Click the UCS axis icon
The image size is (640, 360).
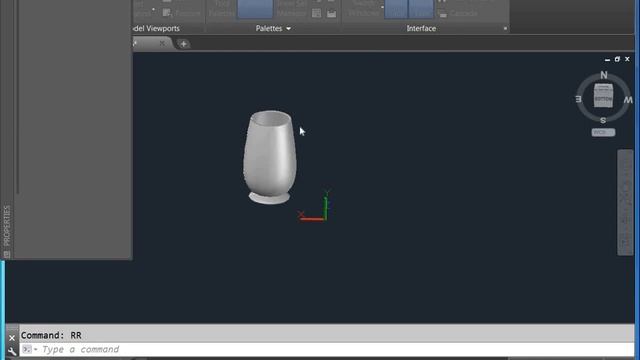tap(314, 206)
